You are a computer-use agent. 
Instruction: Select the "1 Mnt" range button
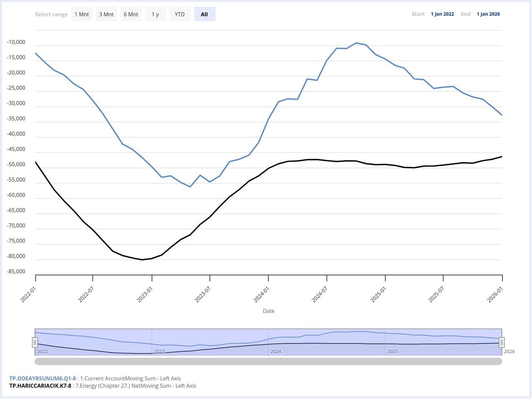(x=81, y=14)
